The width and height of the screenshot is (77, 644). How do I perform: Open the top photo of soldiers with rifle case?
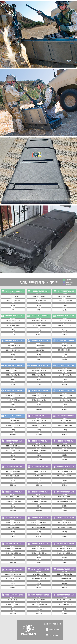[38, 34]
